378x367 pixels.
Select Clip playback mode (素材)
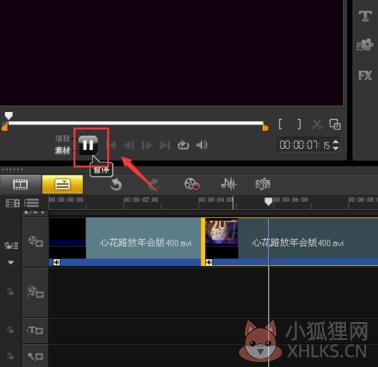pyautogui.click(x=63, y=150)
